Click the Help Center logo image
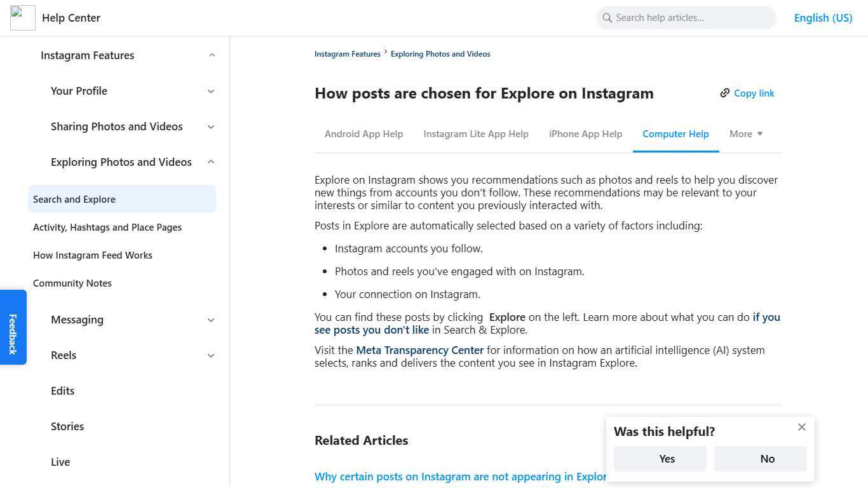 (22, 17)
